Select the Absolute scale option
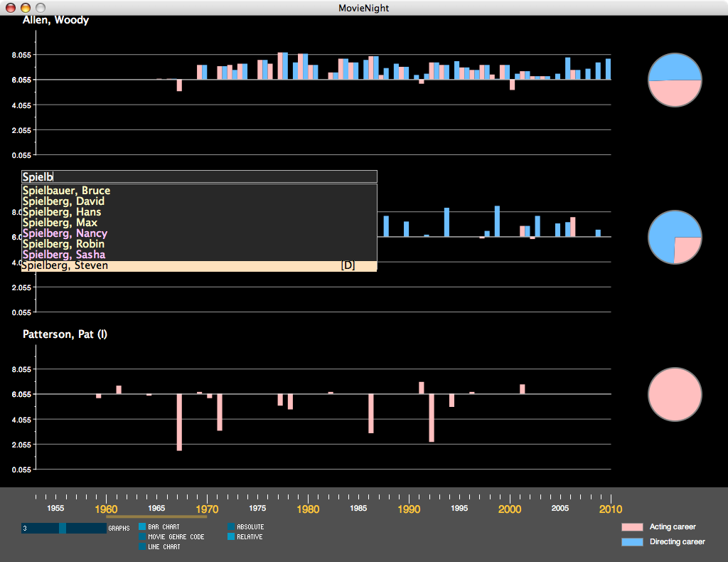This screenshot has height=562, width=728. click(x=231, y=527)
